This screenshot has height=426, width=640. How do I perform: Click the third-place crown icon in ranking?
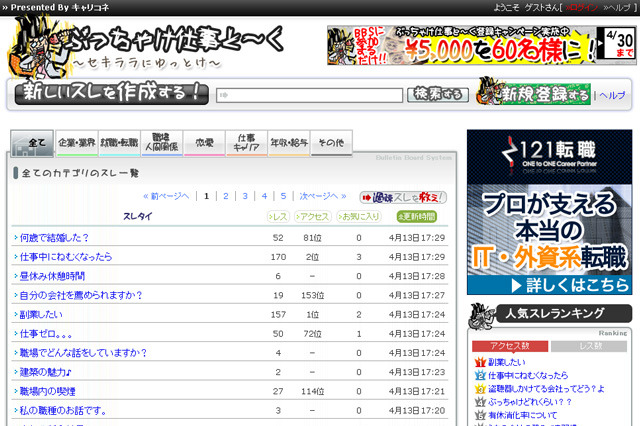pos(480,388)
